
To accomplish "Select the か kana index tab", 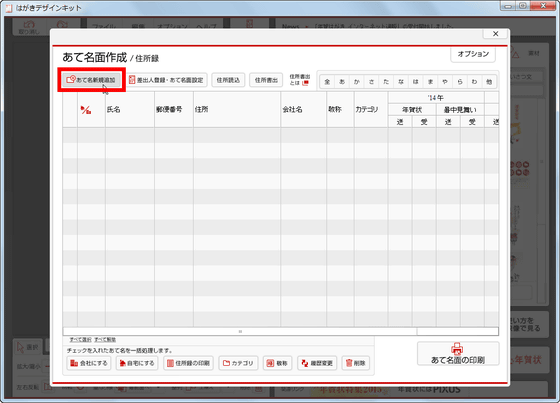I will coord(356,82).
